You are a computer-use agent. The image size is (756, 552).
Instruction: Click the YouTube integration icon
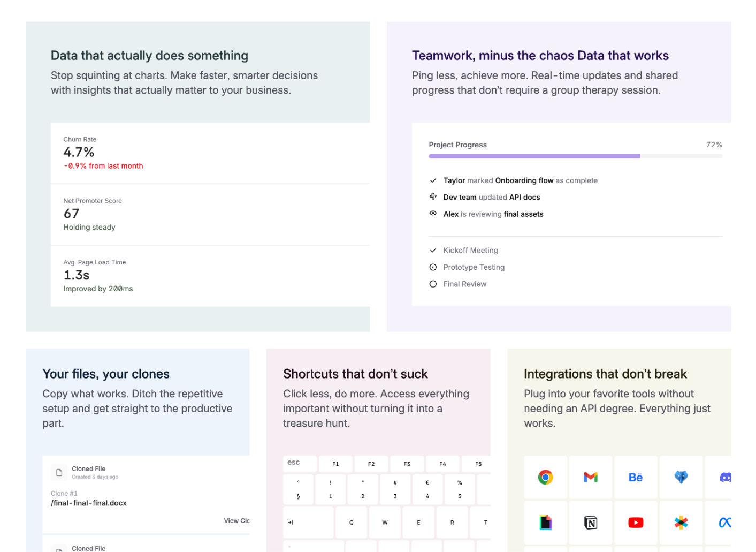[636, 523]
